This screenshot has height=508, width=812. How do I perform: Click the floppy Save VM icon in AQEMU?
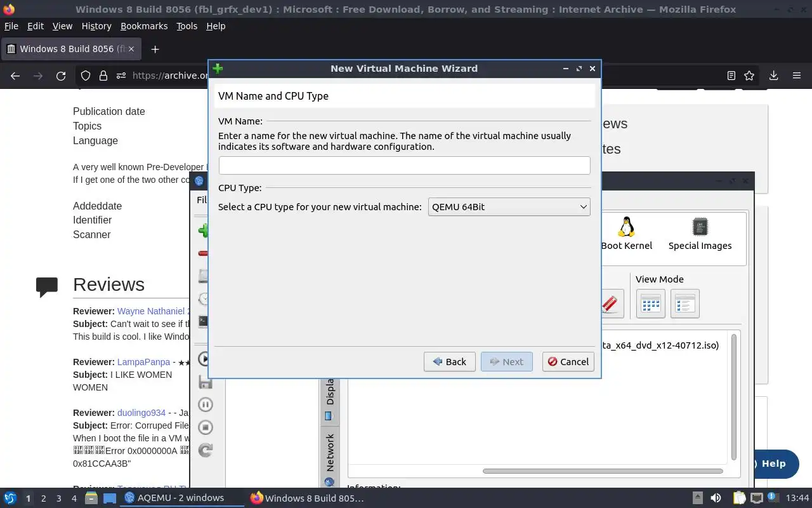205,382
